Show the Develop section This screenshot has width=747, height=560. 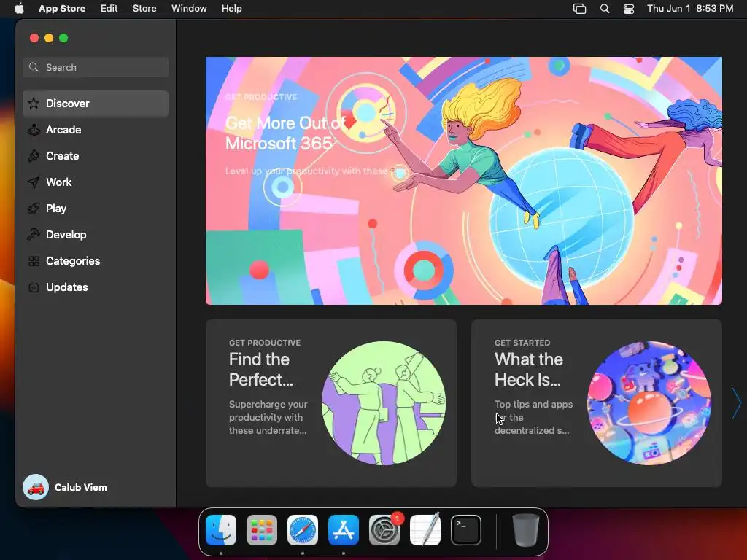(96, 234)
